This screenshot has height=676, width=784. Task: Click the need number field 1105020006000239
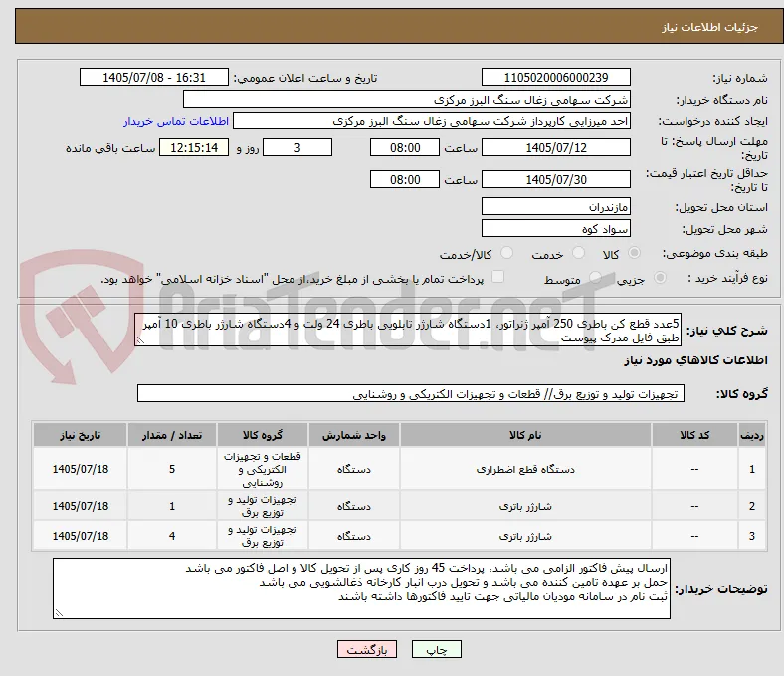(x=555, y=77)
